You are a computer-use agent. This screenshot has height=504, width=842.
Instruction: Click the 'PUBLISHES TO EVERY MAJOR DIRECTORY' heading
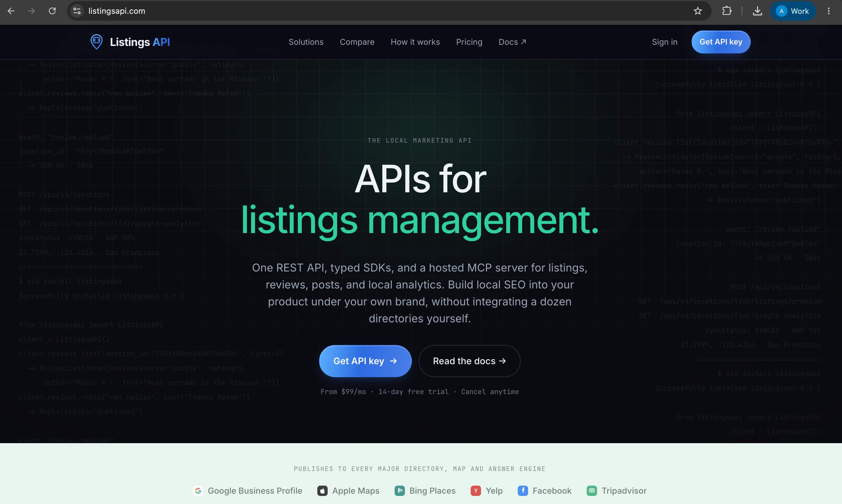click(420, 469)
